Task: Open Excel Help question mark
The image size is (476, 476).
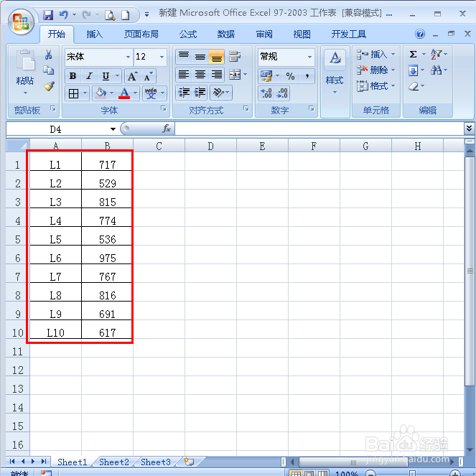Action: tap(420, 34)
